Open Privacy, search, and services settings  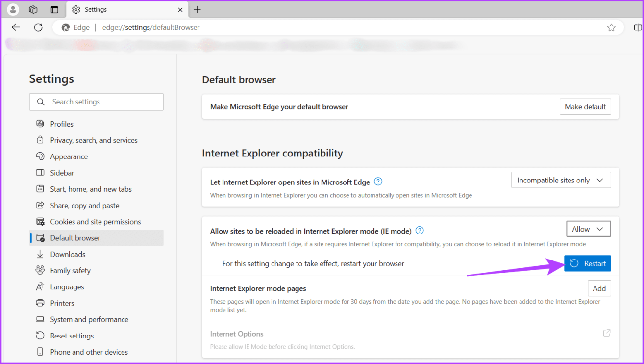point(97,140)
